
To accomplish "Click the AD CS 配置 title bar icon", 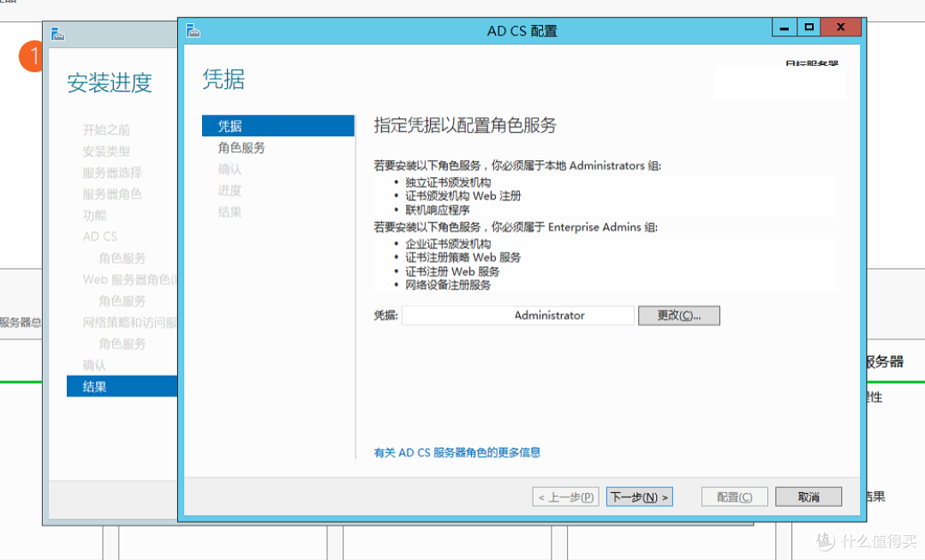I will coord(193,28).
